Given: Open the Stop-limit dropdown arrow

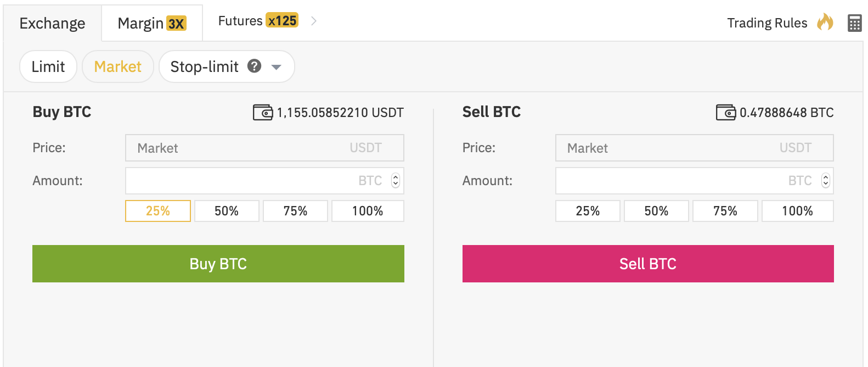Looking at the screenshot, I should point(277,67).
